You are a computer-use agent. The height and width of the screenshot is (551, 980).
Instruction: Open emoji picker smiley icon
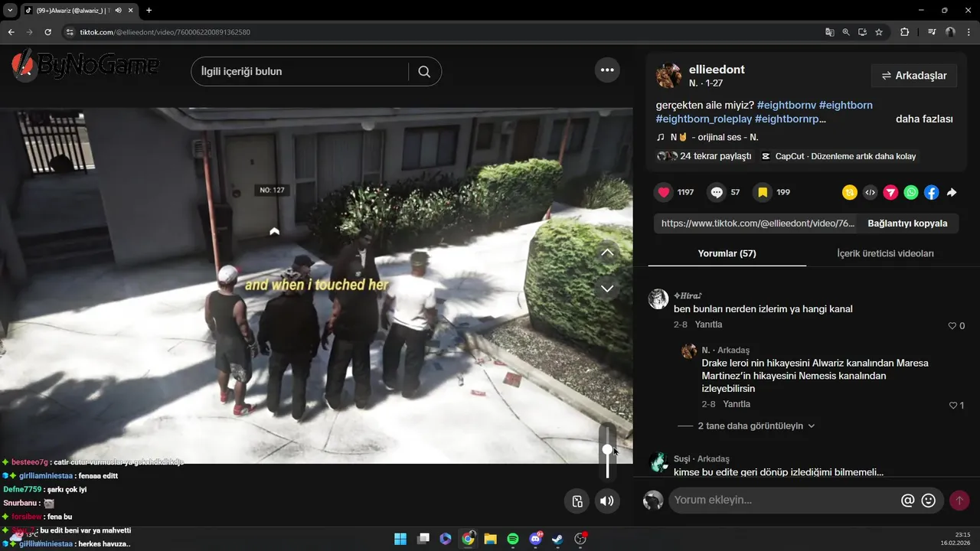click(929, 500)
